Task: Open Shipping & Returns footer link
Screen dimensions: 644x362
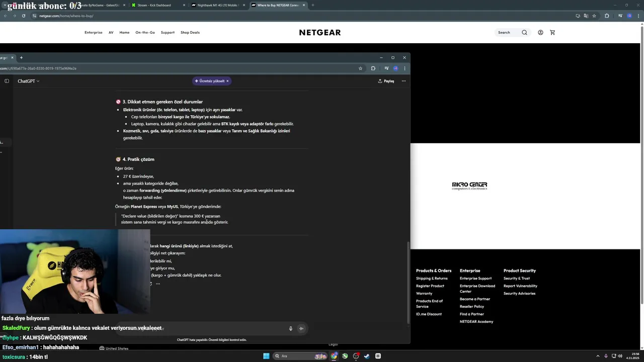Action: click(x=432, y=279)
